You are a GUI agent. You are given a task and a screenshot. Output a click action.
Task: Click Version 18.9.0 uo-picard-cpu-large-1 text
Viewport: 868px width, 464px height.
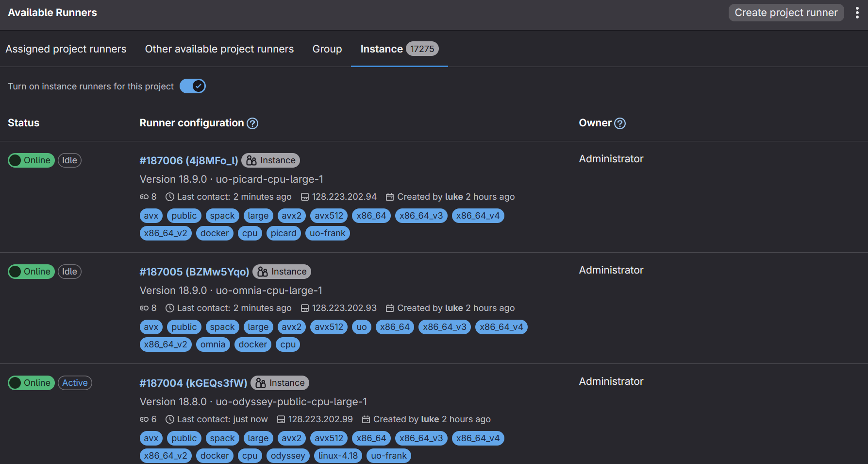[x=232, y=179]
